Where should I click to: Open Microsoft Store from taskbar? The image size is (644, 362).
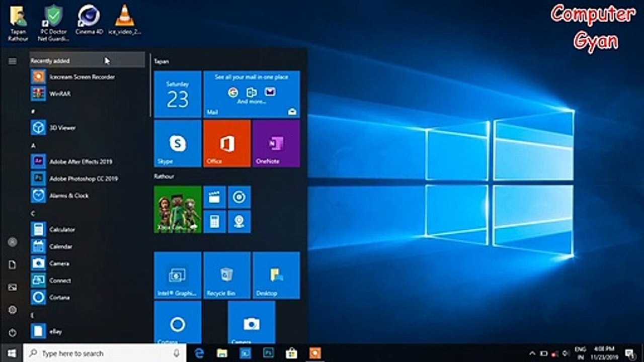(x=291, y=353)
